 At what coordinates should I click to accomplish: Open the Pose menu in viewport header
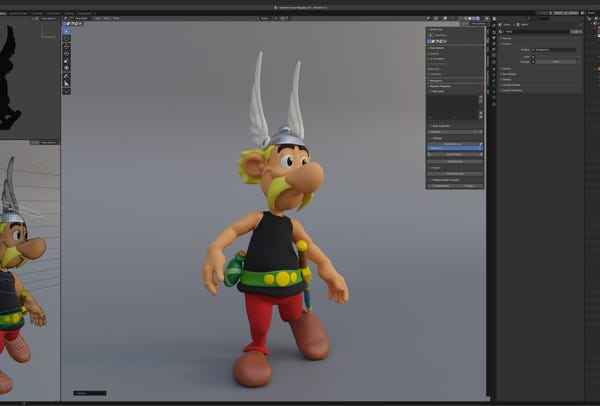click(x=116, y=18)
